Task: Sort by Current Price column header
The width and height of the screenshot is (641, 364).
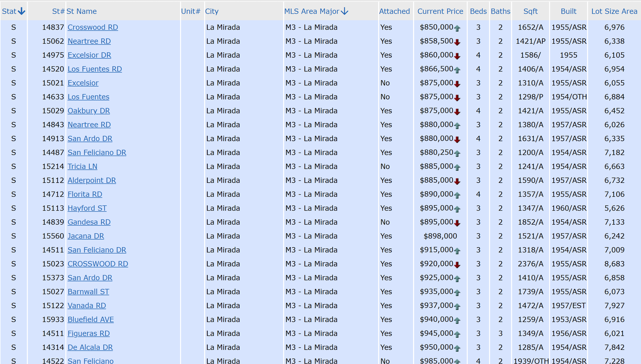Action: (x=440, y=11)
